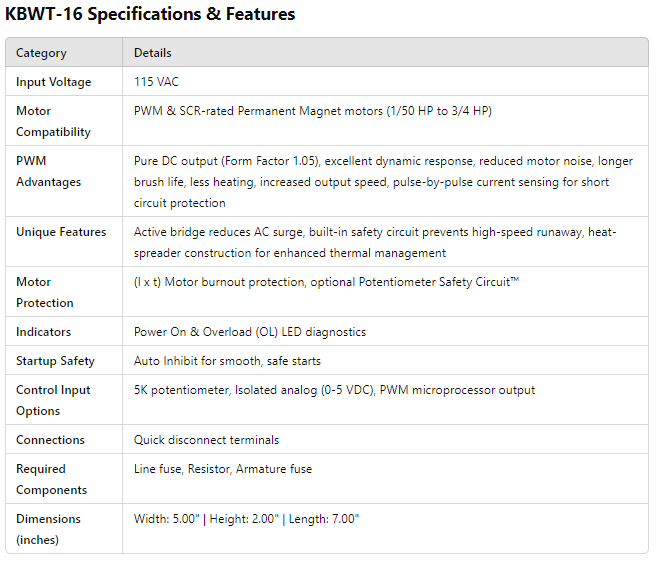Select the Input Voltage row label

[x=53, y=82]
